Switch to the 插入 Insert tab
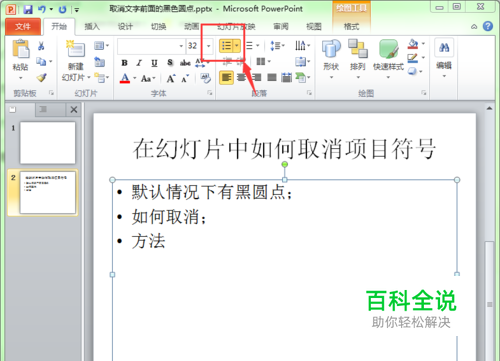Screen dimensions: 500x361 [x=92, y=26]
